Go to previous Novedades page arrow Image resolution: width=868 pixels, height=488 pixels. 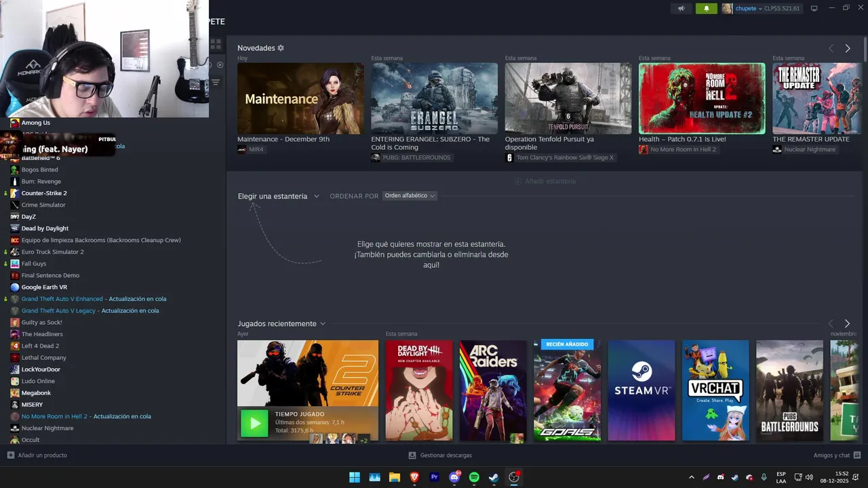[831, 49]
